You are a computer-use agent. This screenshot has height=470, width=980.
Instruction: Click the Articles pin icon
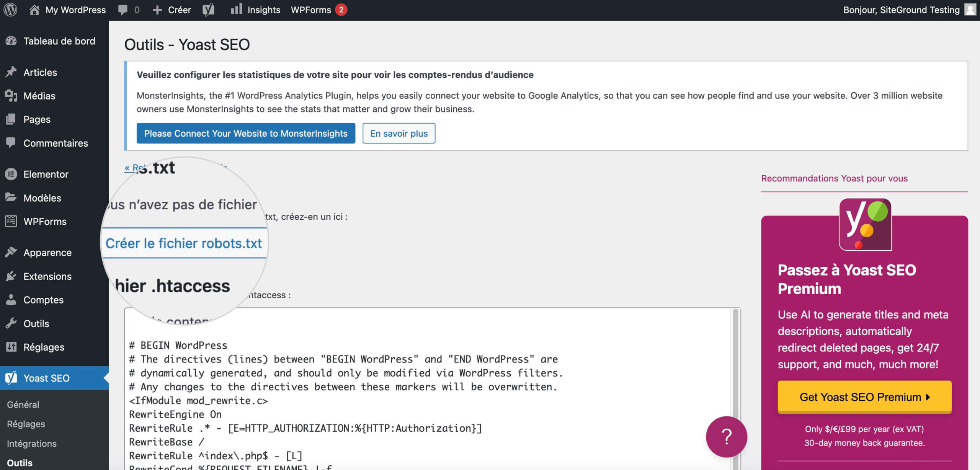tap(11, 72)
